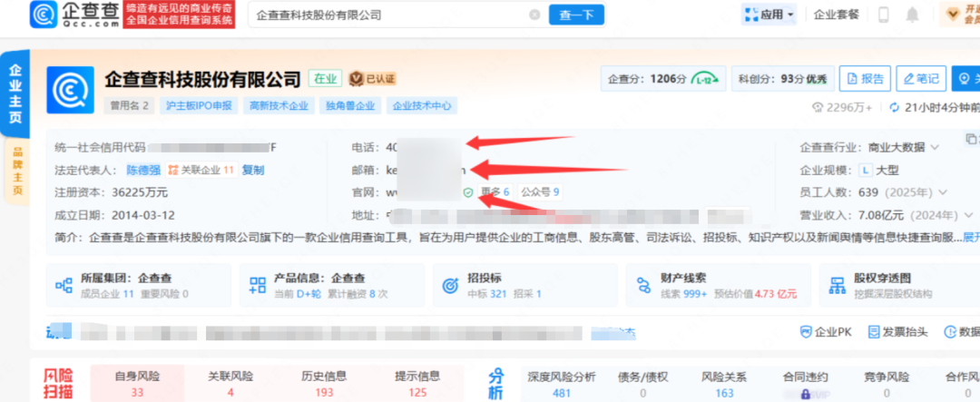Open 公众号 9 link
Image resolution: width=980 pixels, height=402 pixels.
coord(539,192)
